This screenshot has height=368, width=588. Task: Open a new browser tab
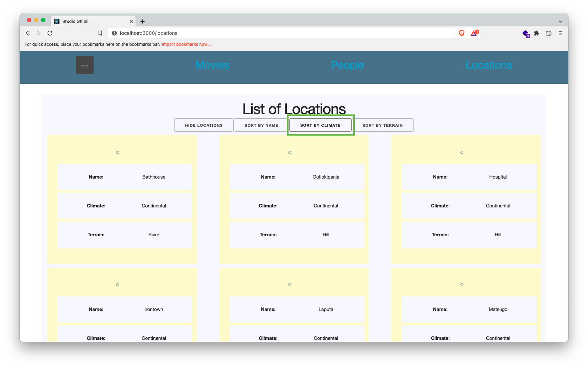point(143,21)
